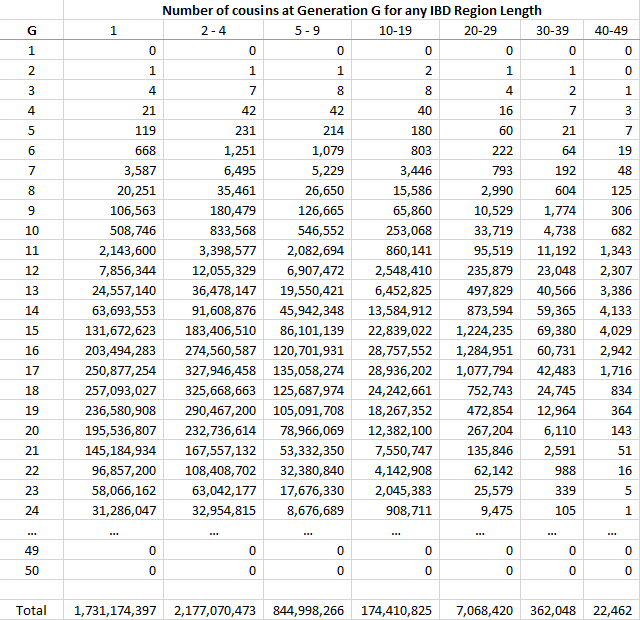The height and width of the screenshot is (620, 640).
Task: Click the cell containing 257,093,027
Action: [x=113, y=390]
